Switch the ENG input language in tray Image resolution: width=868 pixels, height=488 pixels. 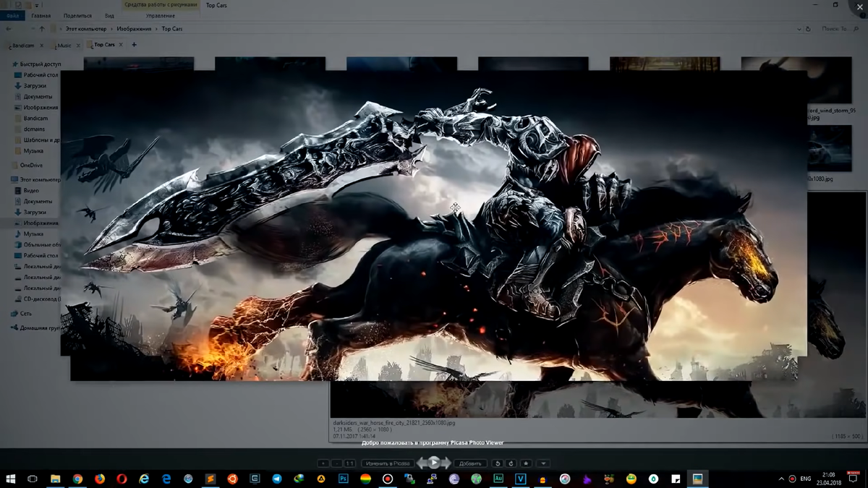805,479
